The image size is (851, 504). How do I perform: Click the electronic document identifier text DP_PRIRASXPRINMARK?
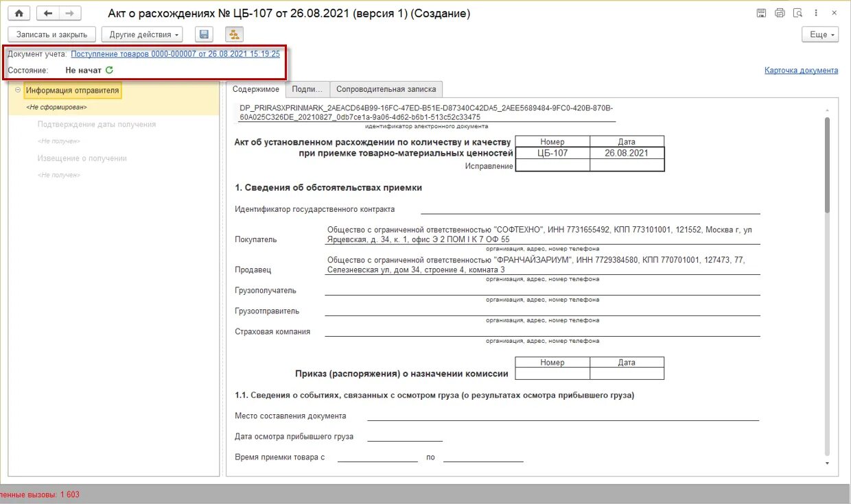pyautogui.click(x=426, y=113)
